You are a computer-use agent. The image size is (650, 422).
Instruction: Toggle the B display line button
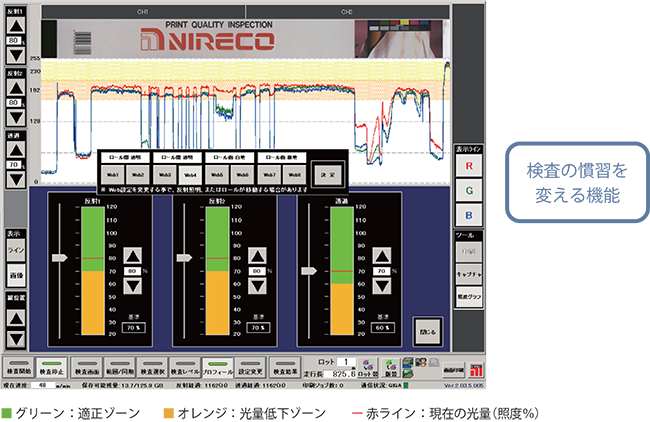(469, 215)
